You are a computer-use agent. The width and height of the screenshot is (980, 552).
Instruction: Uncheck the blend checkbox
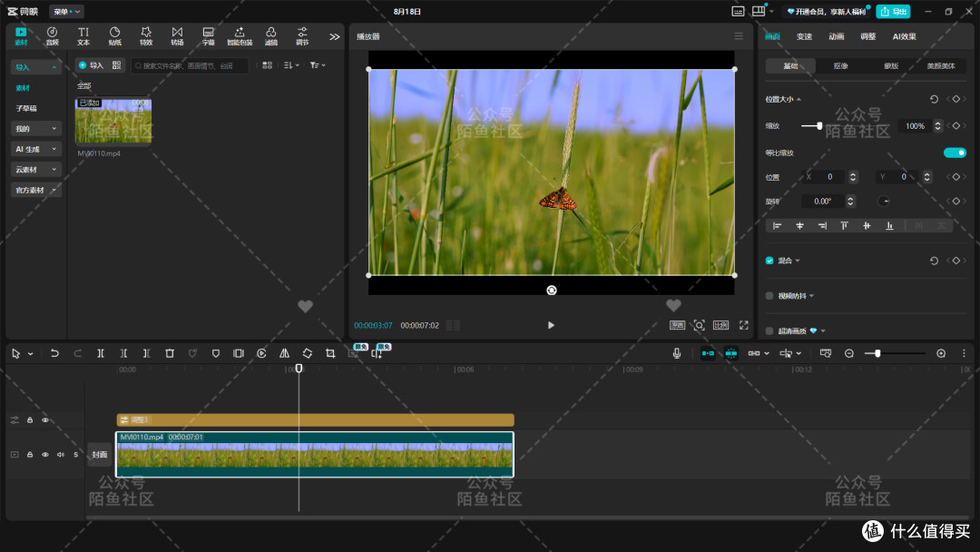(x=769, y=261)
